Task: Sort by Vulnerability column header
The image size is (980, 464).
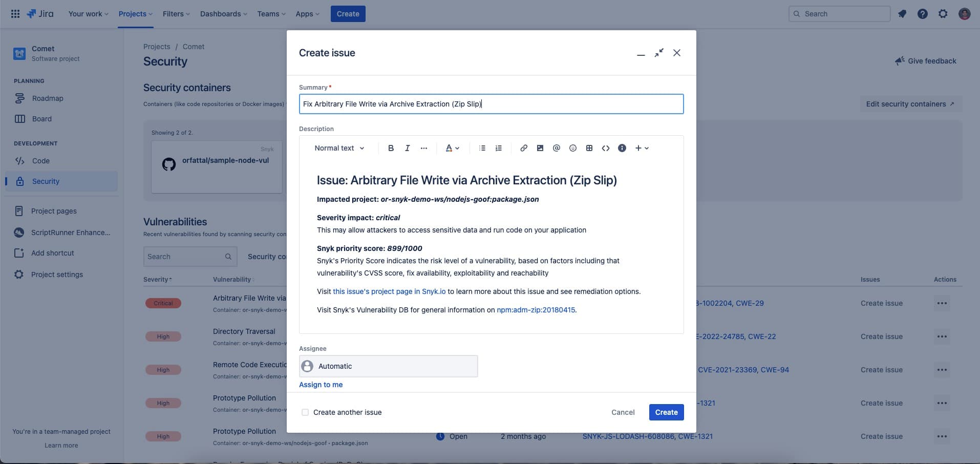Action: point(233,280)
